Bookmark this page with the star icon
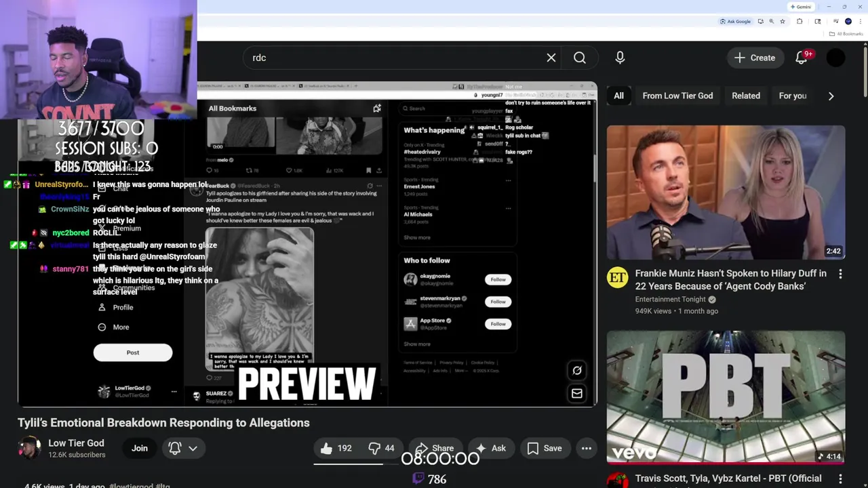The image size is (868, 488). click(x=783, y=22)
